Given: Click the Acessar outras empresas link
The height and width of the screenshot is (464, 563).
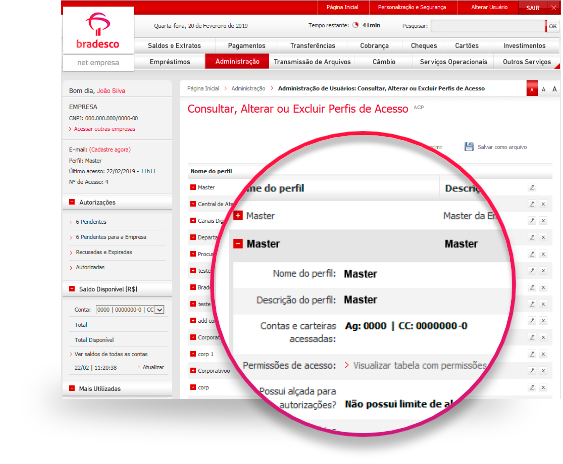Looking at the screenshot, I should 104,129.
